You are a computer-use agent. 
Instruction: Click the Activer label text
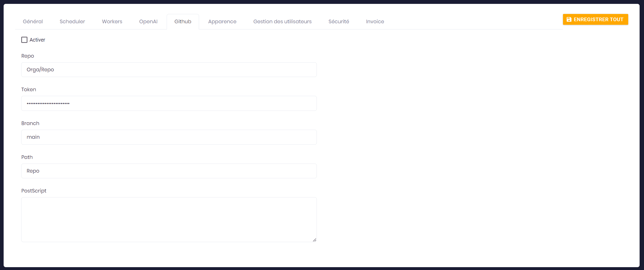37,40
